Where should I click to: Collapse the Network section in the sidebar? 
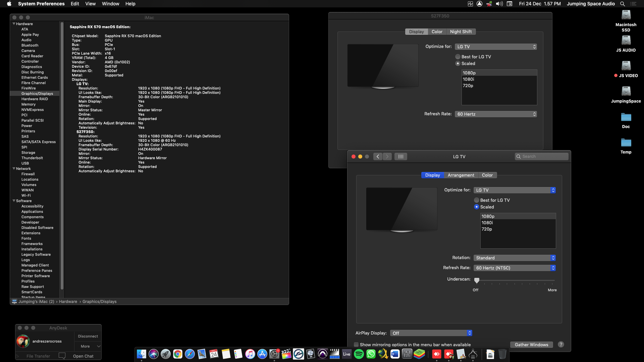[x=14, y=169]
